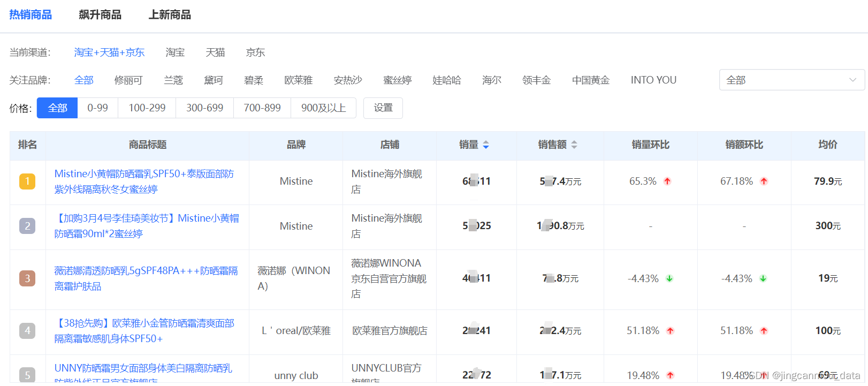Screen dimensions: 868x386
Task: Click the 店铺 column header
Action: click(390, 145)
